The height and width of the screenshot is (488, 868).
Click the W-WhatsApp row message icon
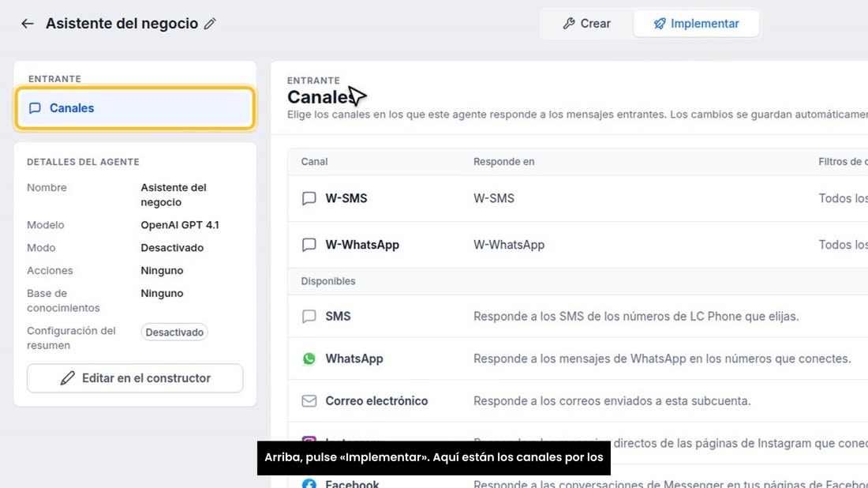(x=309, y=245)
